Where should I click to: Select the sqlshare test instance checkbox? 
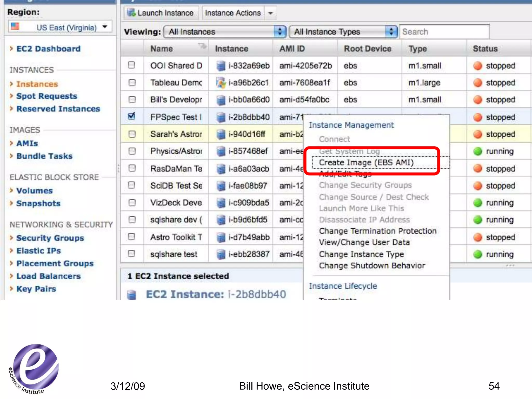click(x=132, y=254)
